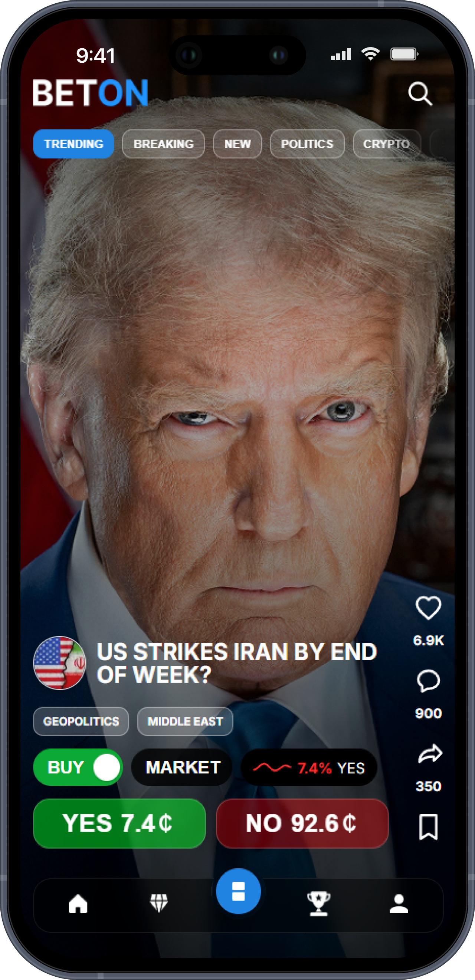
Task: Open the US-Iran flag market thumbnail
Action: tap(60, 663)
